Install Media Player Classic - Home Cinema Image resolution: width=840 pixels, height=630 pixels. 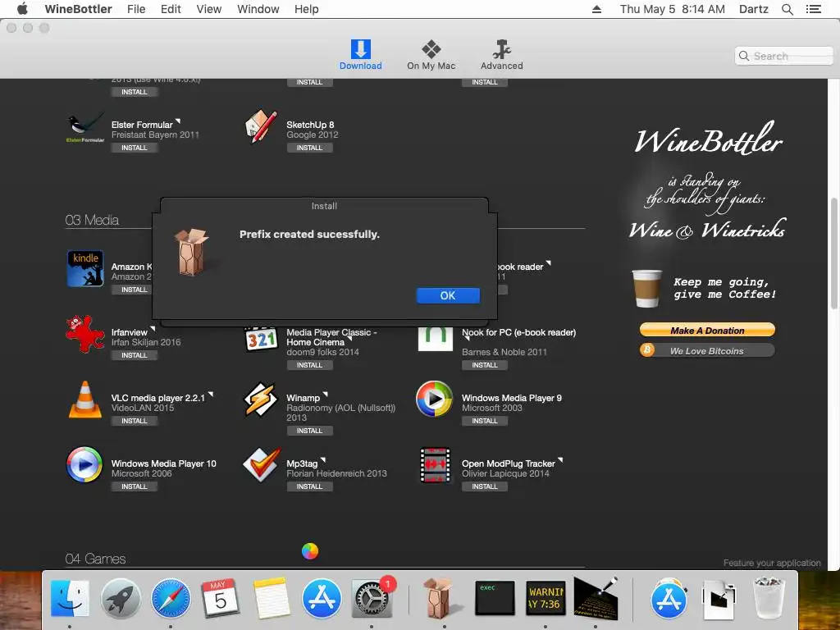click(x=309, y=365)
